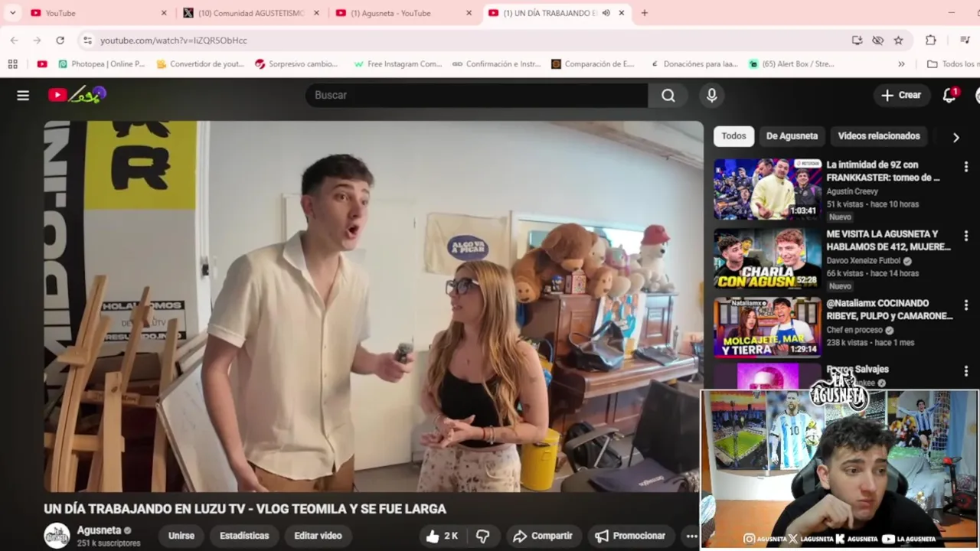Open the YouTube hamburger guide menu
The width and height of the screenshot is (980, 551).
23,95
